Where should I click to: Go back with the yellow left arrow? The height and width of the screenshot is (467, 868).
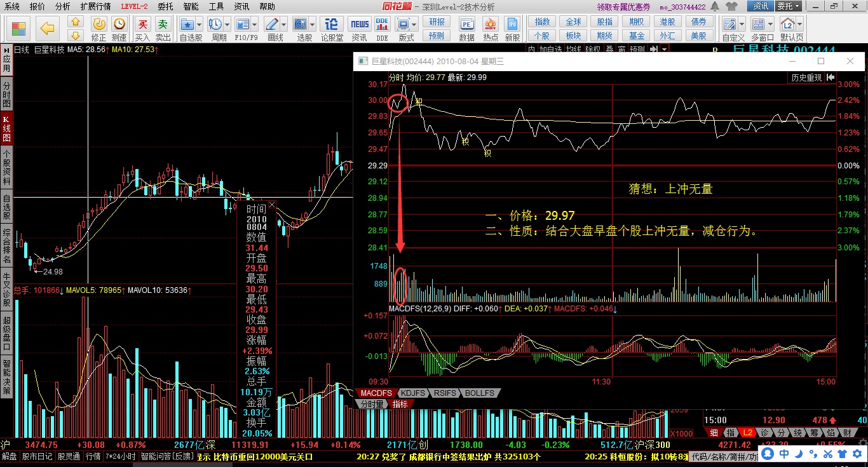pyautogui.click(x=47, y=29)
